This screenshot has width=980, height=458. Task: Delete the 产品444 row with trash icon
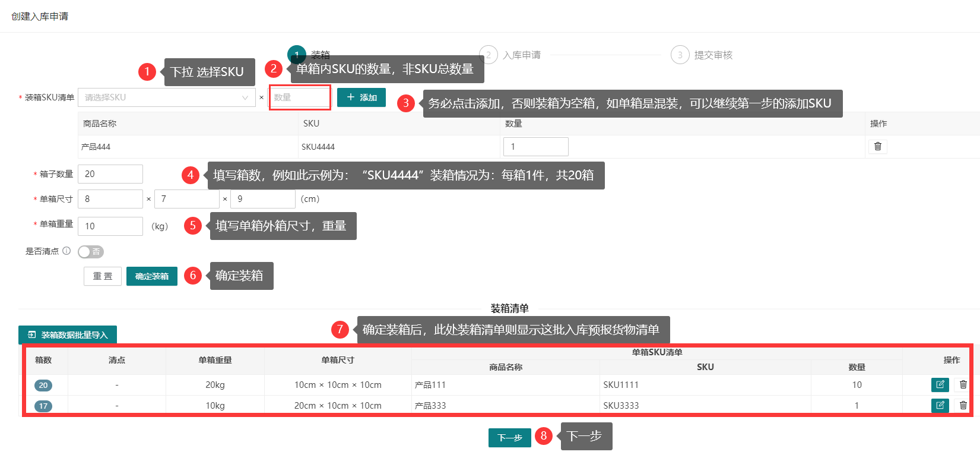pos(877,146)
